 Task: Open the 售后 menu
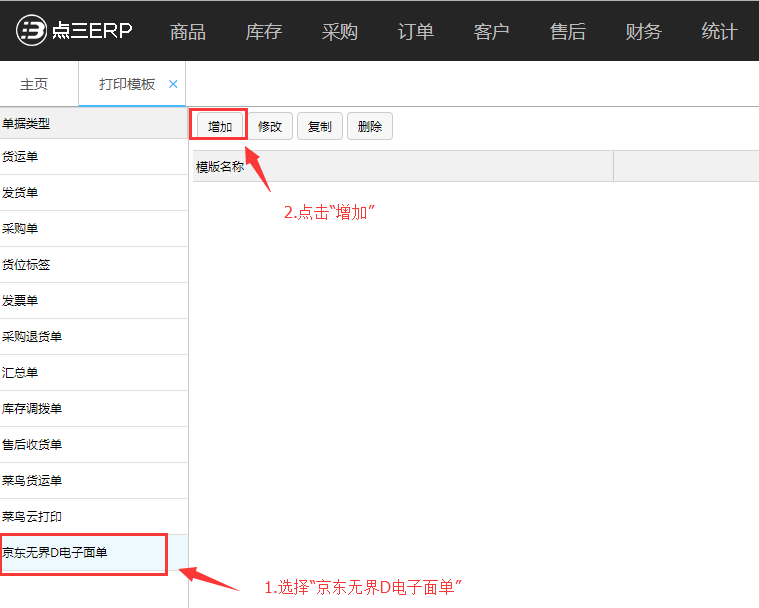tap(567, 32)
